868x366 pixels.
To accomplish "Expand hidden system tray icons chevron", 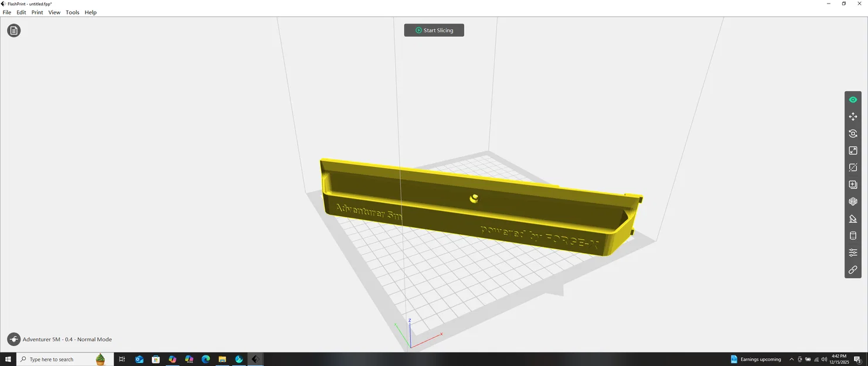I will (792, 360).
